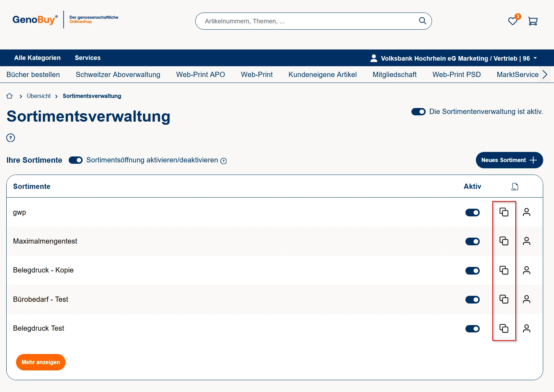554x392 pixels.
Task: Open user assignment for Maximalmengentest
Action: point(526,241)
